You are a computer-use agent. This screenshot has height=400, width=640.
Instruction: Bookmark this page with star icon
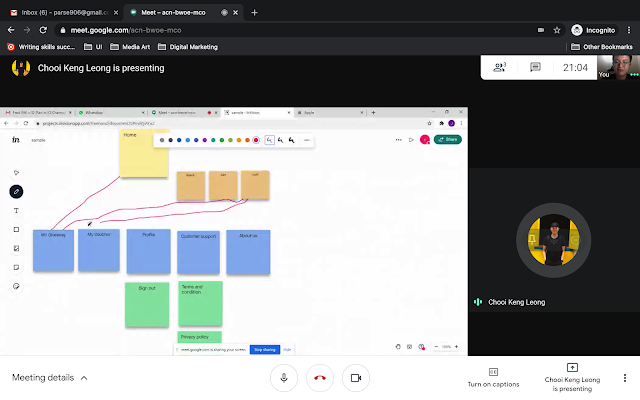click(x=557, y=30)
